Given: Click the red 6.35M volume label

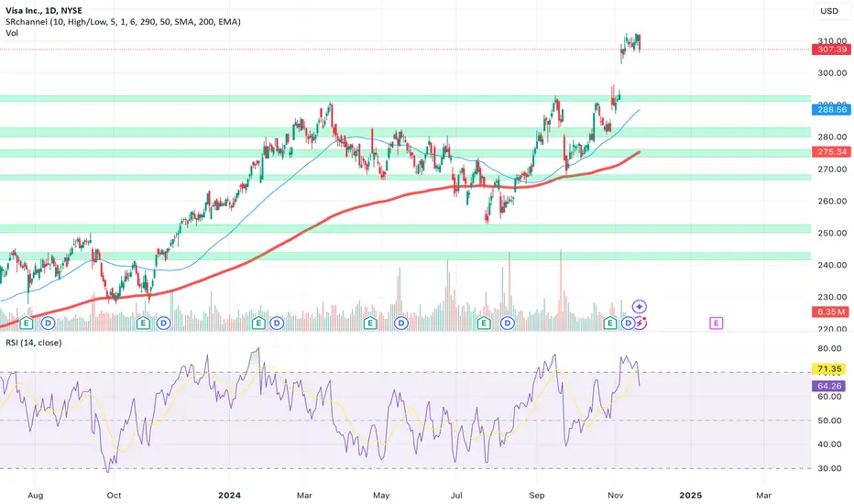Looking at the screenshot, I should pos(831,312).
